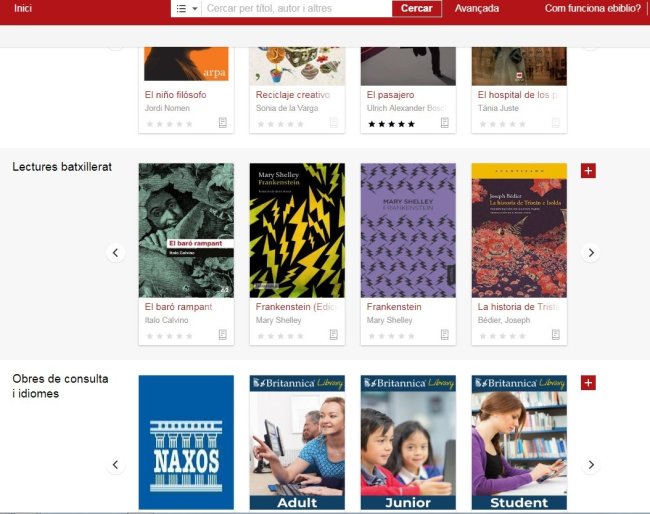
Task: Click the star rating on El pasajero
Action: coord(391,124)
